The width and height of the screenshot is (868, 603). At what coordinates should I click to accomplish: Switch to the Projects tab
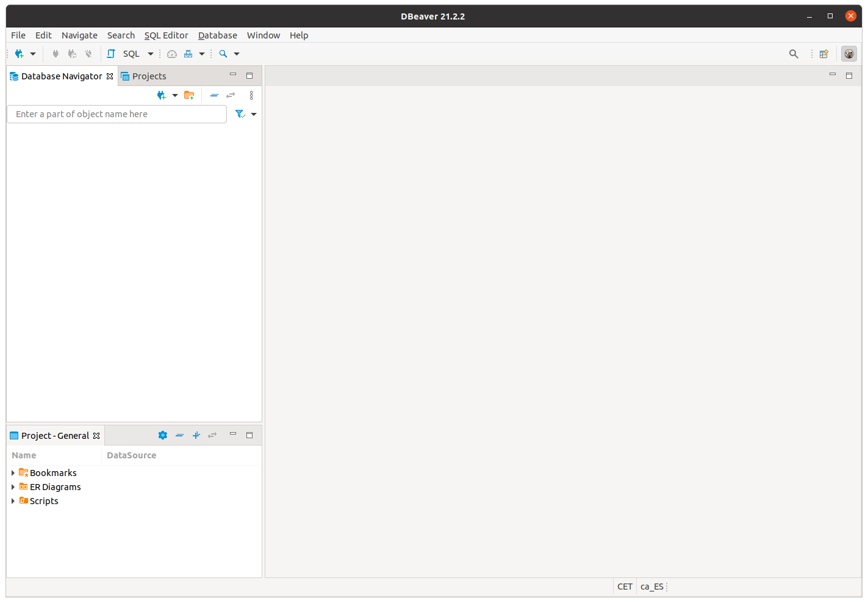pos(149,76)
